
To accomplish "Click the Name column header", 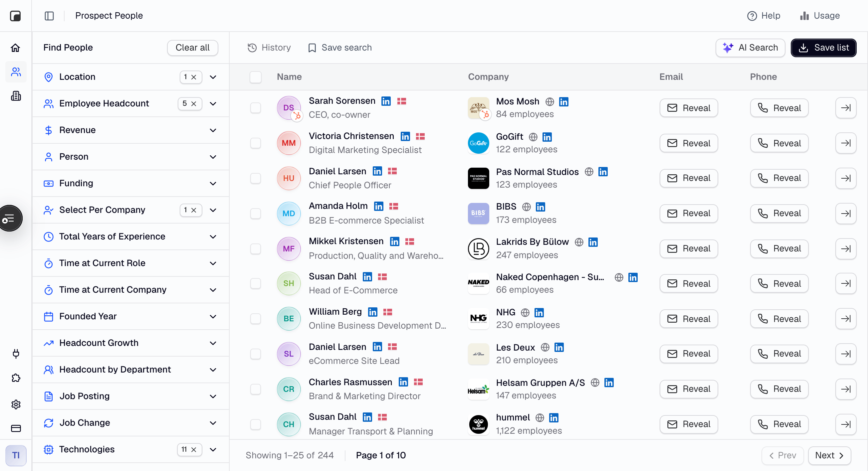I will [x=289, y=77].
